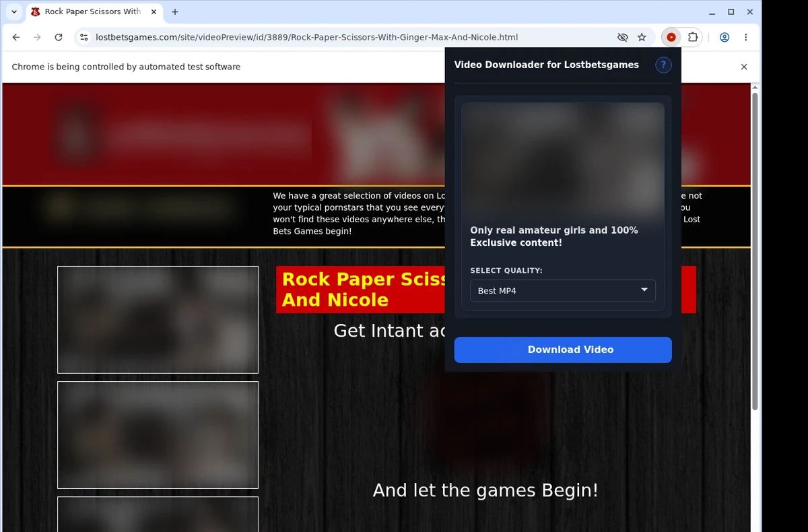Screen dimensions: 808x532
Task: Click the 'SELECT QUALITY:' label
Action: click(x=506, y=271)
